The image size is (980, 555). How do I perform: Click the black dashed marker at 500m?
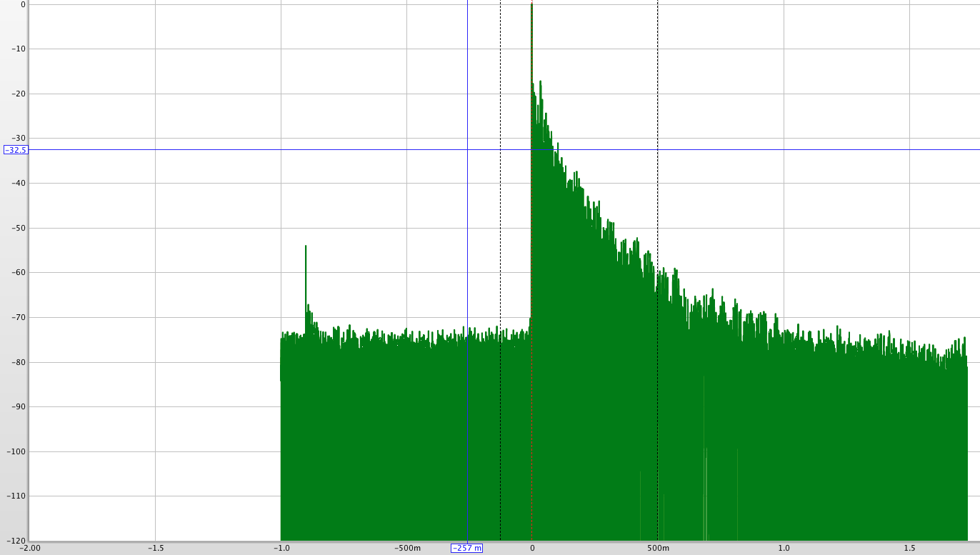point(657,271)
